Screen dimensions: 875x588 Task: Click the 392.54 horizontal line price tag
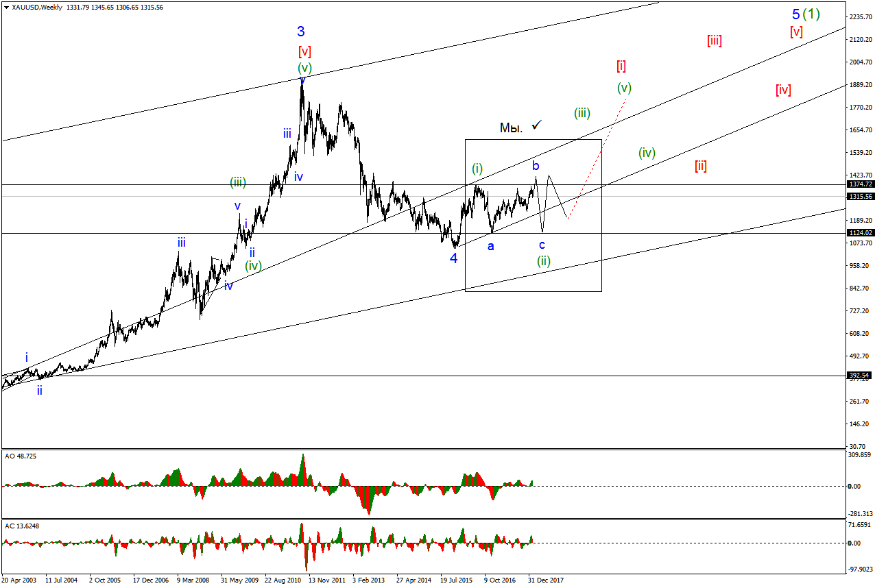click(x=860, y=376)
